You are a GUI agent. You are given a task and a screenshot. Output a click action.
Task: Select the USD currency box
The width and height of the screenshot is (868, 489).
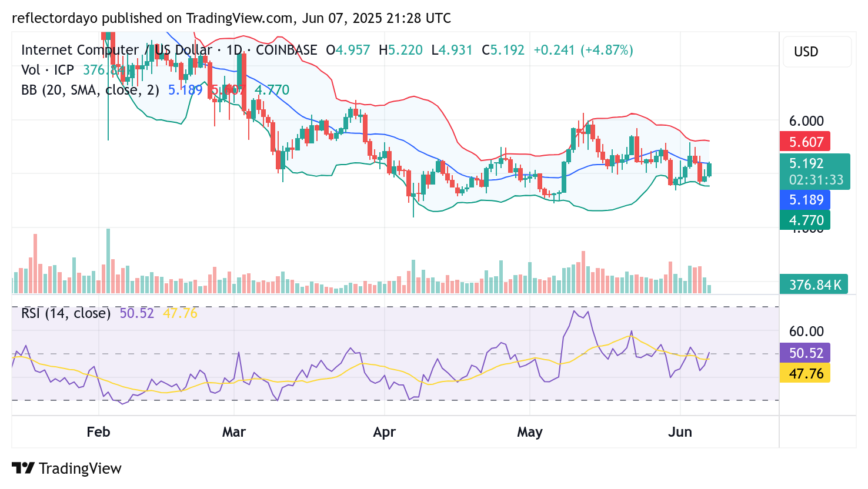click(817, 52)
